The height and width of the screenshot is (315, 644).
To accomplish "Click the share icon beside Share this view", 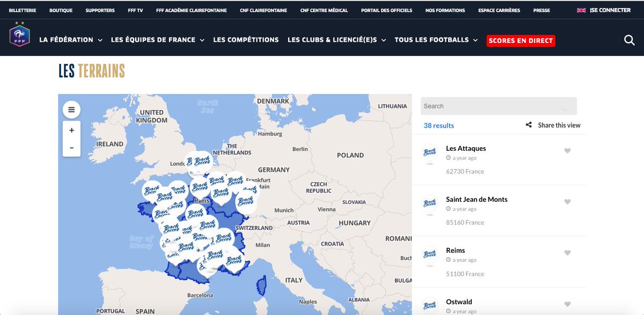I will point(529,125).
